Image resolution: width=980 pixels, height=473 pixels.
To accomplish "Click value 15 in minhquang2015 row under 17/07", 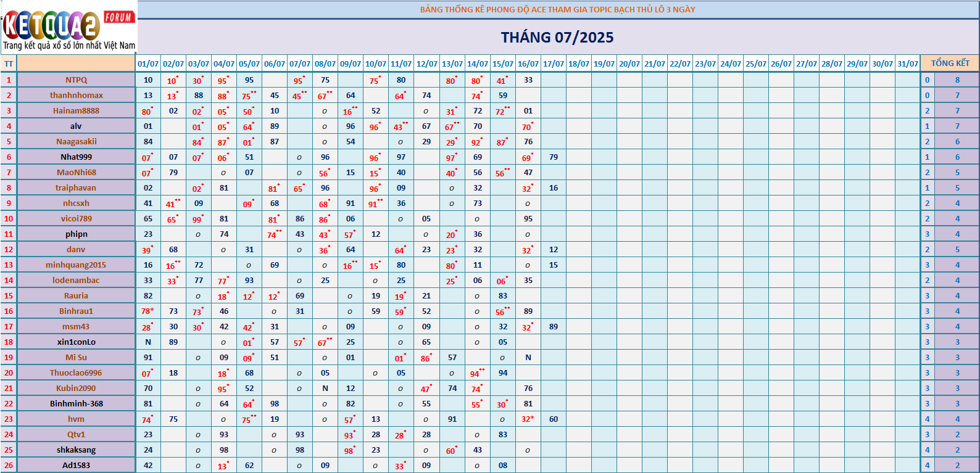I will [x=554, y=265].
